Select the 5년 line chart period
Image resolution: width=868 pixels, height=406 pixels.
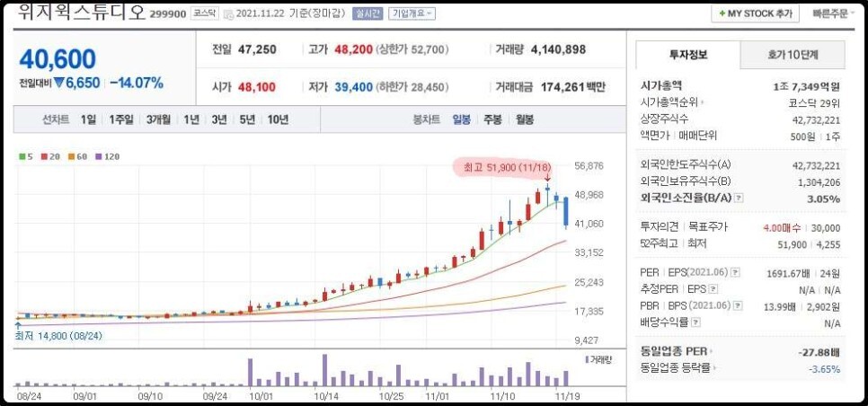coord(247,119)
